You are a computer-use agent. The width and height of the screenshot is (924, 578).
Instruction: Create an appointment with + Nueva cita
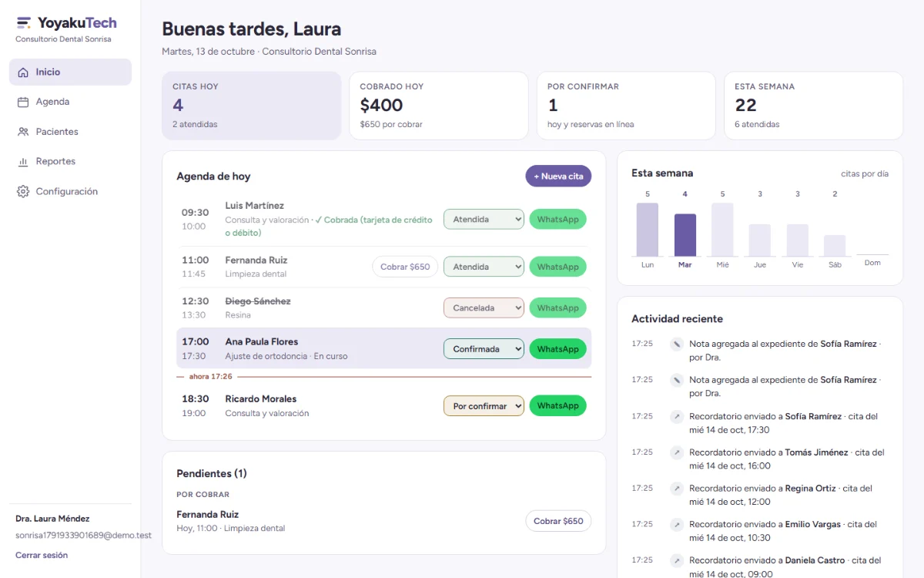point(559,176)
